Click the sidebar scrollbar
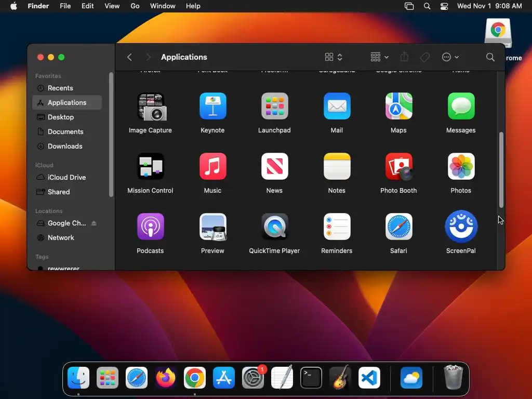Screen dimensions: 532x399 (111, 135)
